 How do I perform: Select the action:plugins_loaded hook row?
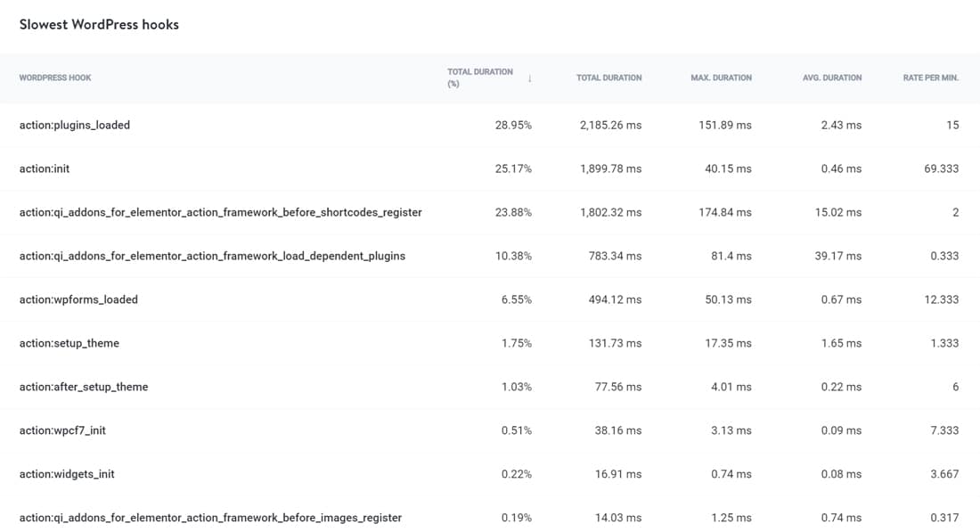click(76, 125)
